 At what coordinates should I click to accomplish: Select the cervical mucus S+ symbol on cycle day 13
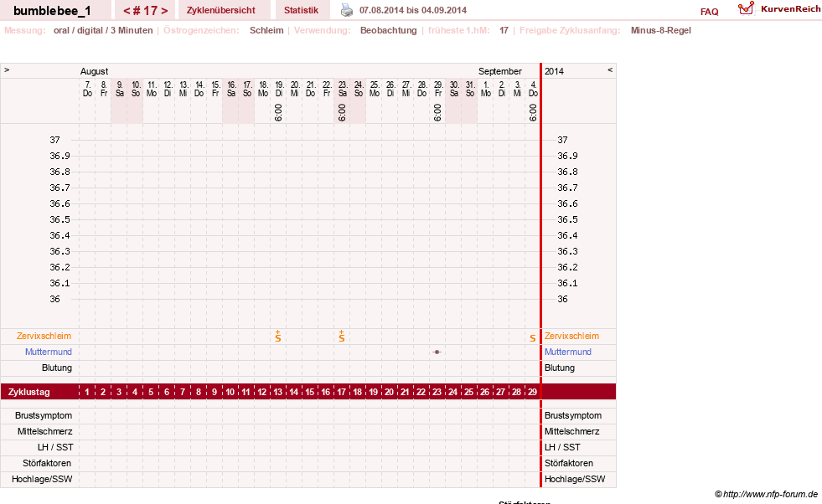278,337
